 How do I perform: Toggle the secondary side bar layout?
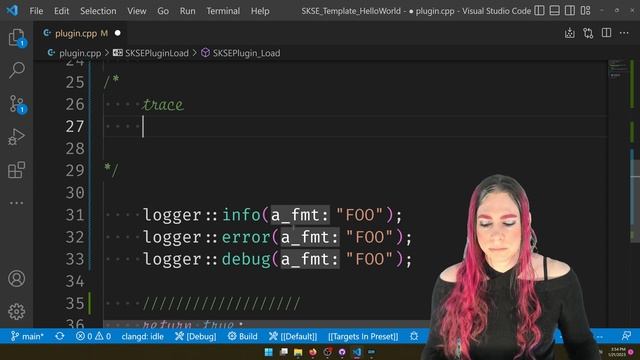[x=570, y=11]
